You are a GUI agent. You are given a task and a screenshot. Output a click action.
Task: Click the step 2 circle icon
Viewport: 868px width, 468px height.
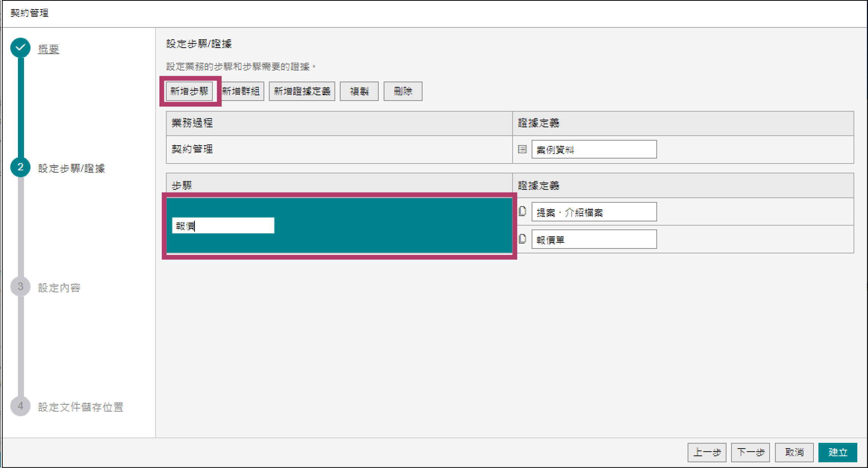point(21,167)
